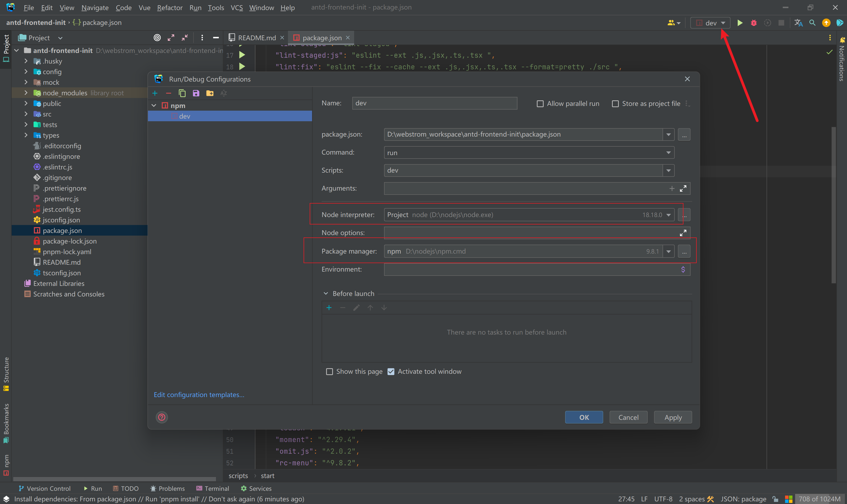Select package-lock.json in Project tree
847x504 pixels.
coord(70,241)
